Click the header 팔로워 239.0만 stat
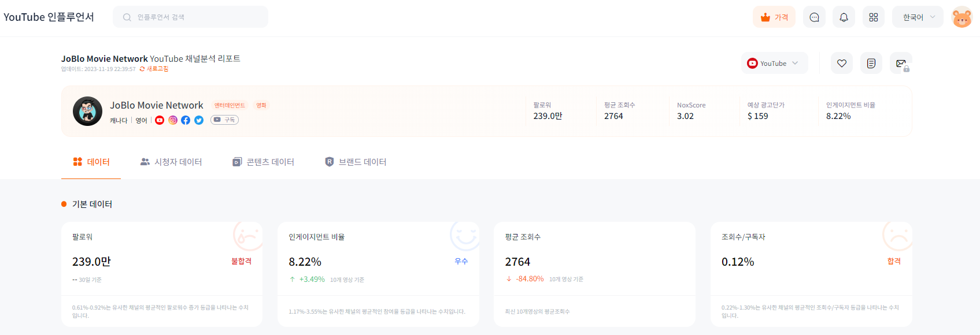The width and height of the screenshot is (980, 335). (548, 111)
